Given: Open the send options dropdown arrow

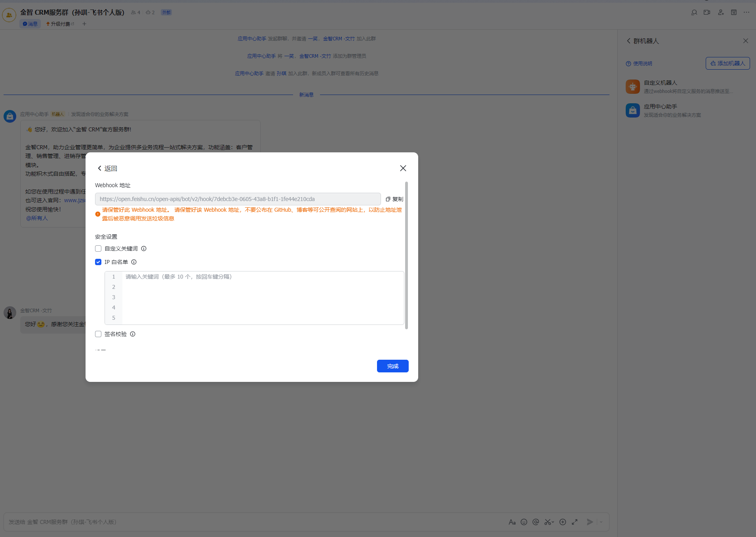Looking at the screenshot, I should click(601, 522).
